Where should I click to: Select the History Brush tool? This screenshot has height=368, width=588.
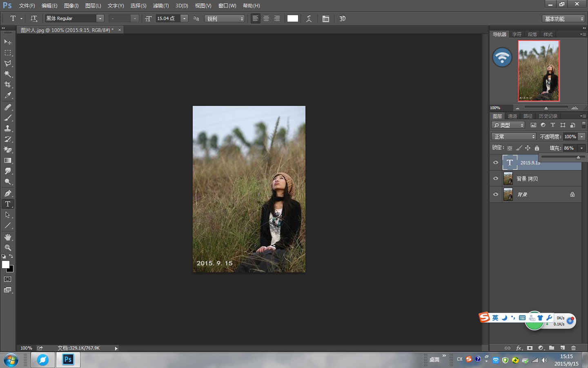click(8, 139)
